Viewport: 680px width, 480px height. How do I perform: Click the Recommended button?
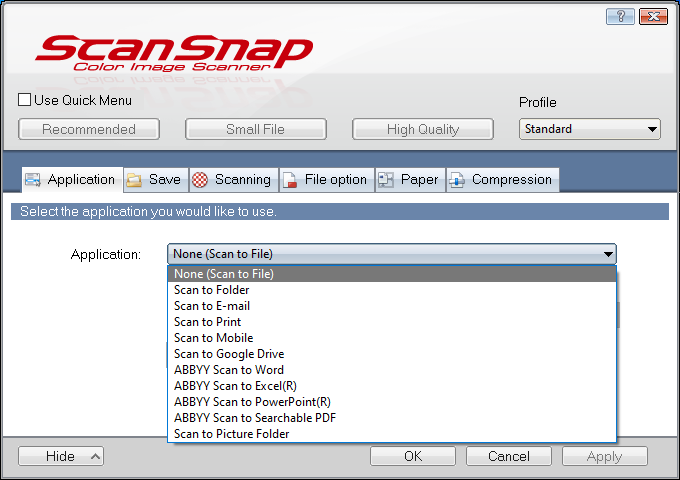[x=89, y=129]
